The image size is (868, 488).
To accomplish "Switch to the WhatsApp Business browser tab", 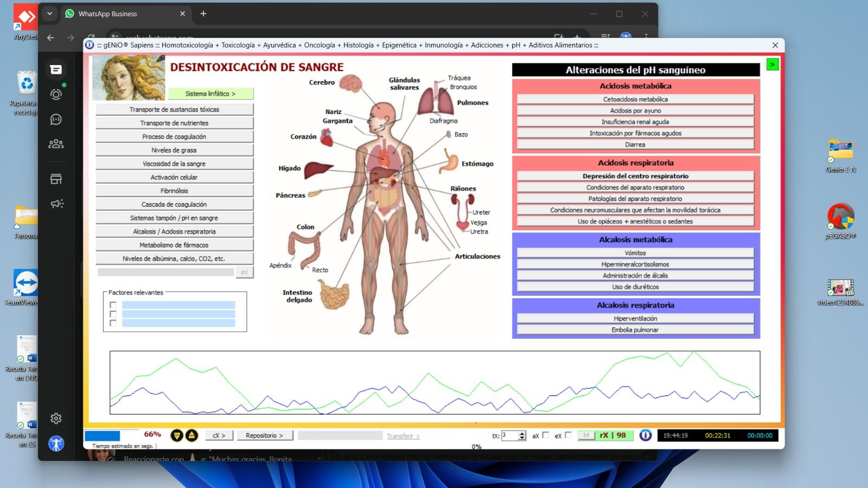I will (x=124, y=14).
